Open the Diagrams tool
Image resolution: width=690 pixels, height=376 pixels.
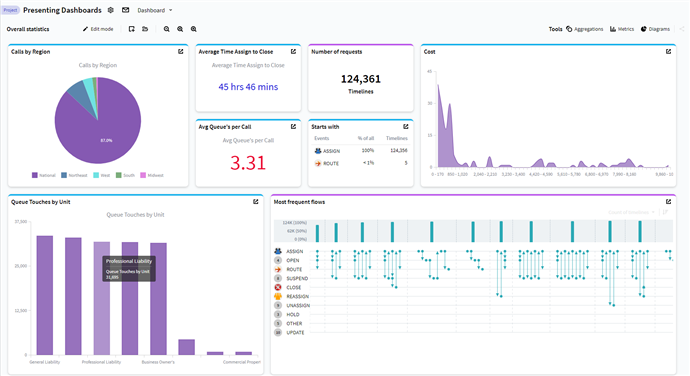click(x=655, y=29)
